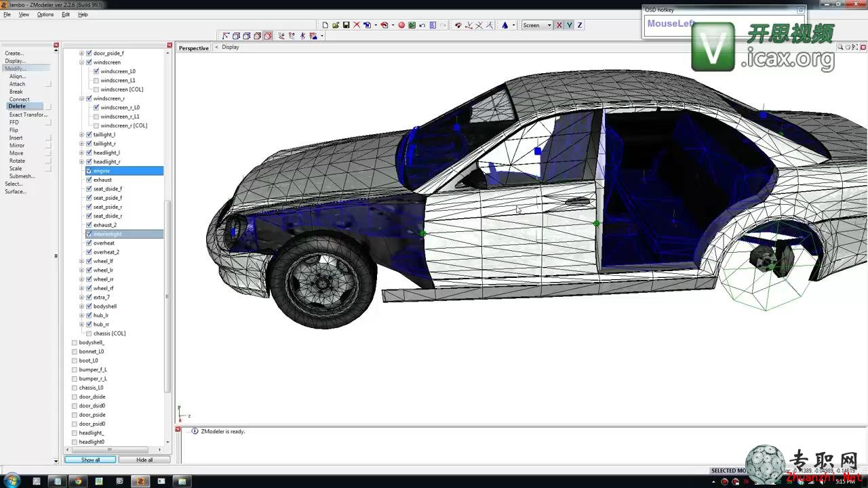Click the Create... command
868x488 pixels.
tap(14, 53)
